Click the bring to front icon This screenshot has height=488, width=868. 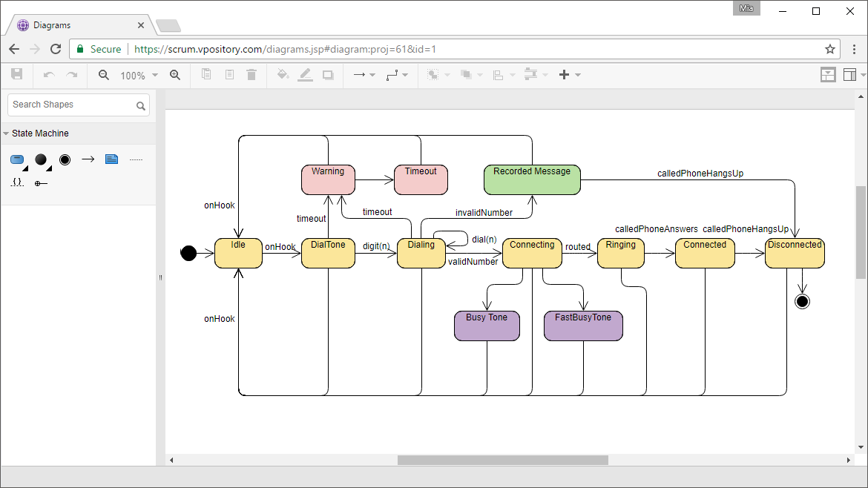point(466,75)
